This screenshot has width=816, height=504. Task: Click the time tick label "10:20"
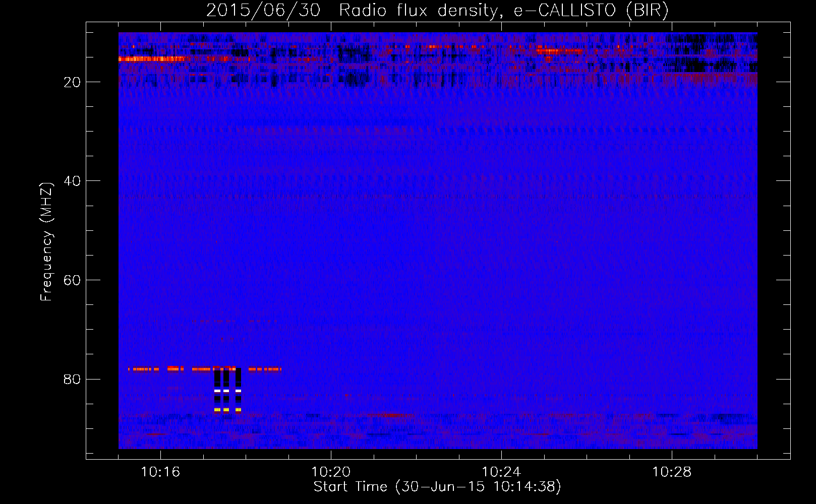tap(331, 472)
